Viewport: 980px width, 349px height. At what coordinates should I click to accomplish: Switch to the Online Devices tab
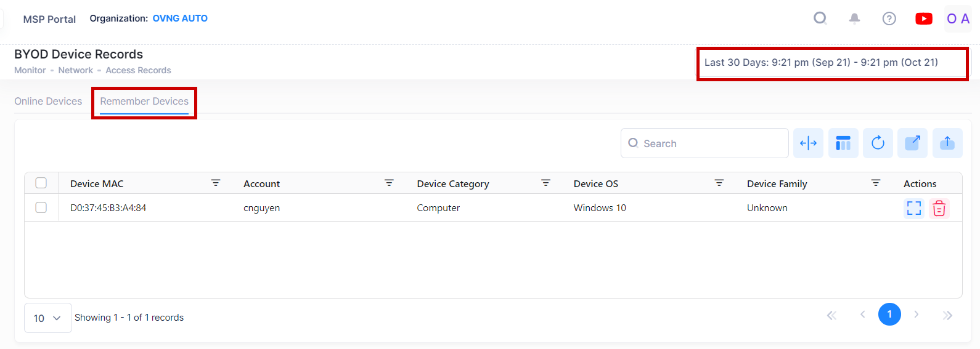pyautogui.click(x=48, y=102)
